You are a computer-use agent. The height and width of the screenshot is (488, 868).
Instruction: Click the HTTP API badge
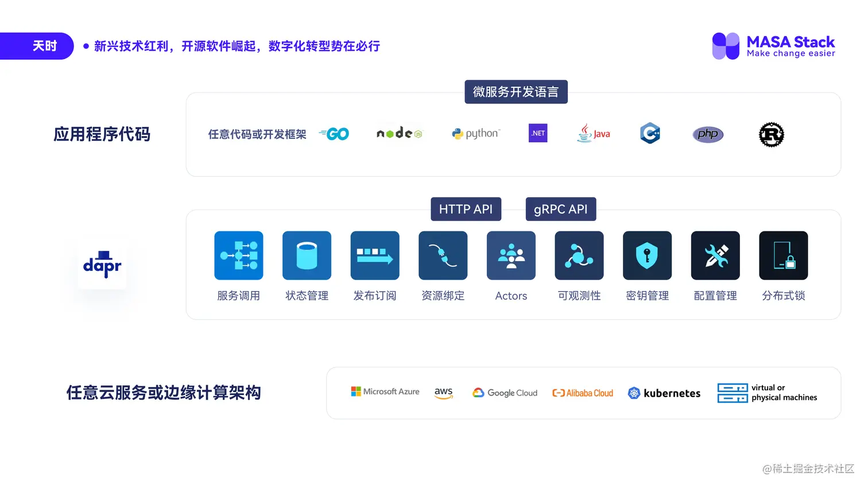tap(466, 209)
